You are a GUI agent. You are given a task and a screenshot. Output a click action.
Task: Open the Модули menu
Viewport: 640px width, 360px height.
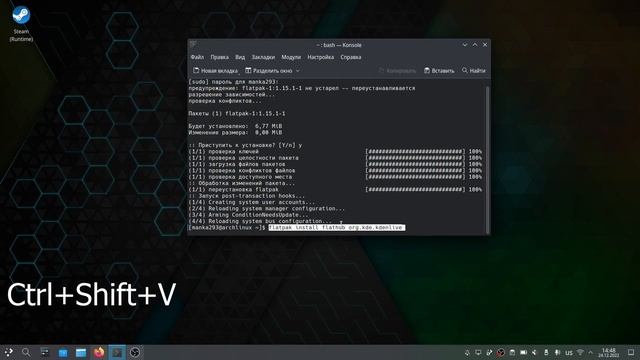(291, 57)
